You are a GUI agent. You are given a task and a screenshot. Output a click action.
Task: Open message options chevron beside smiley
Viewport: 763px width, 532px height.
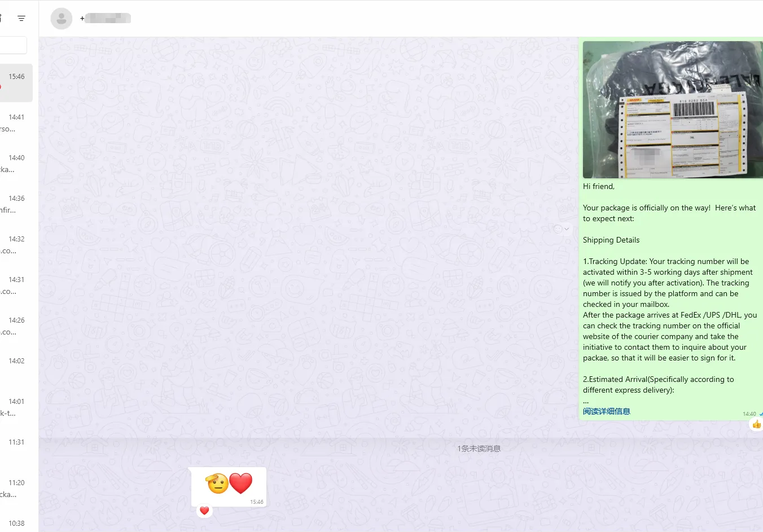point(567,229)
